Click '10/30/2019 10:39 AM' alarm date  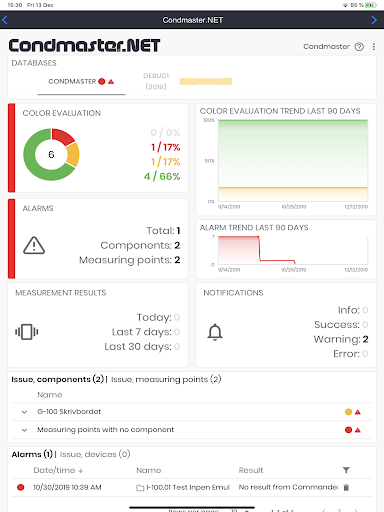(x=67, y=487)
